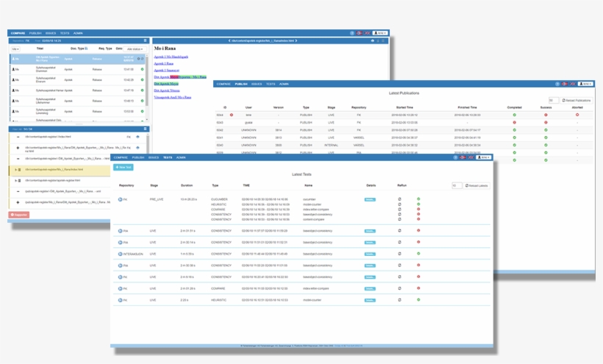Open help icon in the Tests window navbar
Viewport: 603px width, 364px height.
[x=455, y=157]
